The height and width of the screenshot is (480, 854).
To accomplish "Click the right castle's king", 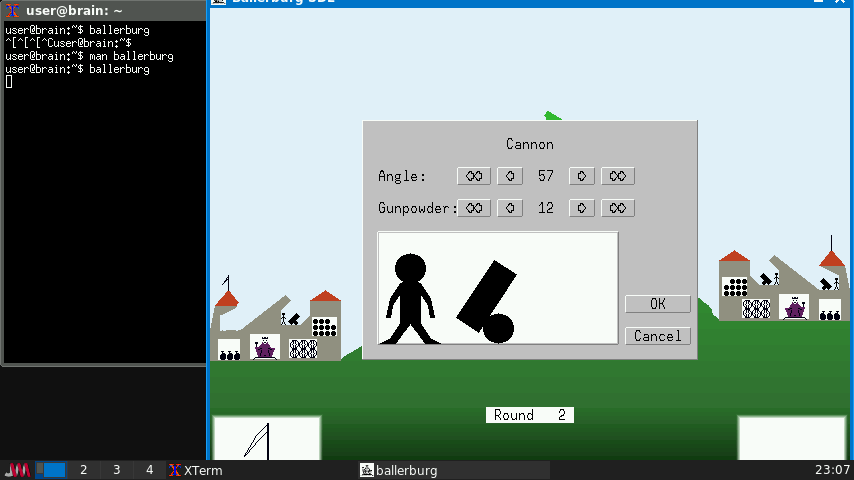I will [x=795, y=308].
